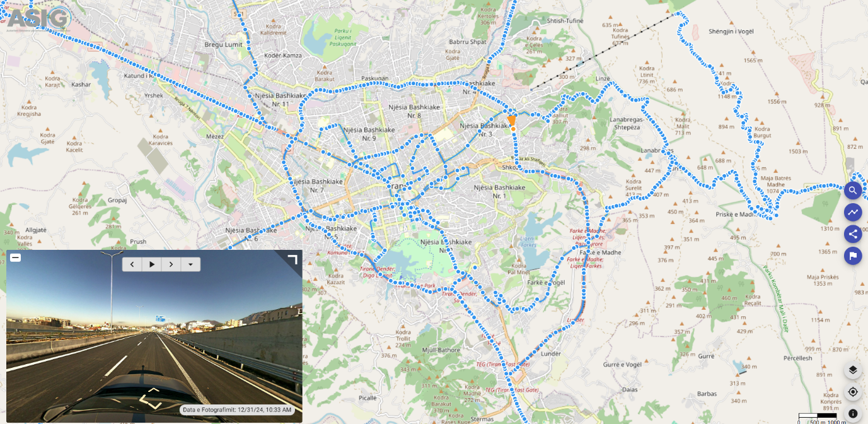
Task: Expand street view panel to fullscreen
Action: click(293, 259)
